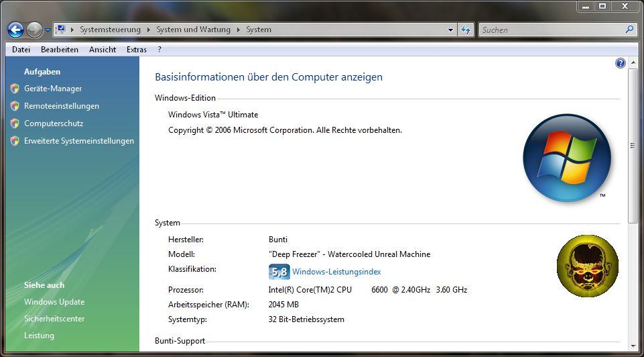Open Erweiterte Systemeinstellungen link
This screenshot has height=357, width=644.
click(x=79, y=141)
